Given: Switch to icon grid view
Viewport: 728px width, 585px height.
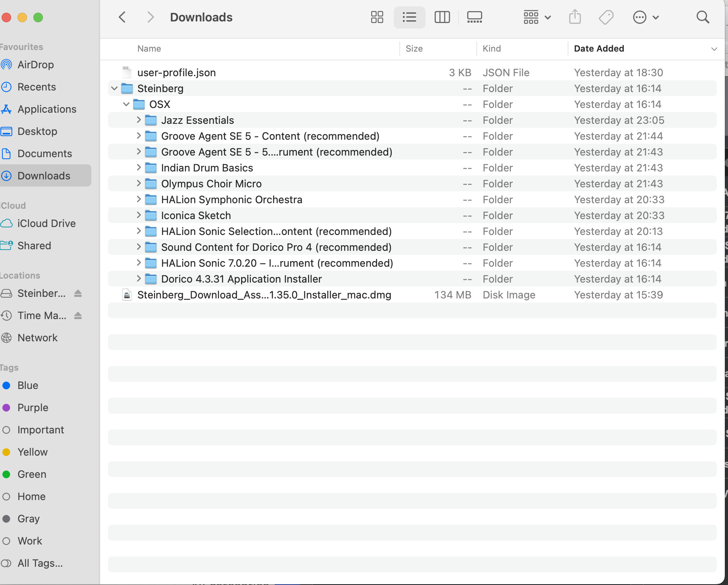Looking at the screenshot, I should pyautogui.click(x=377, y=17).
